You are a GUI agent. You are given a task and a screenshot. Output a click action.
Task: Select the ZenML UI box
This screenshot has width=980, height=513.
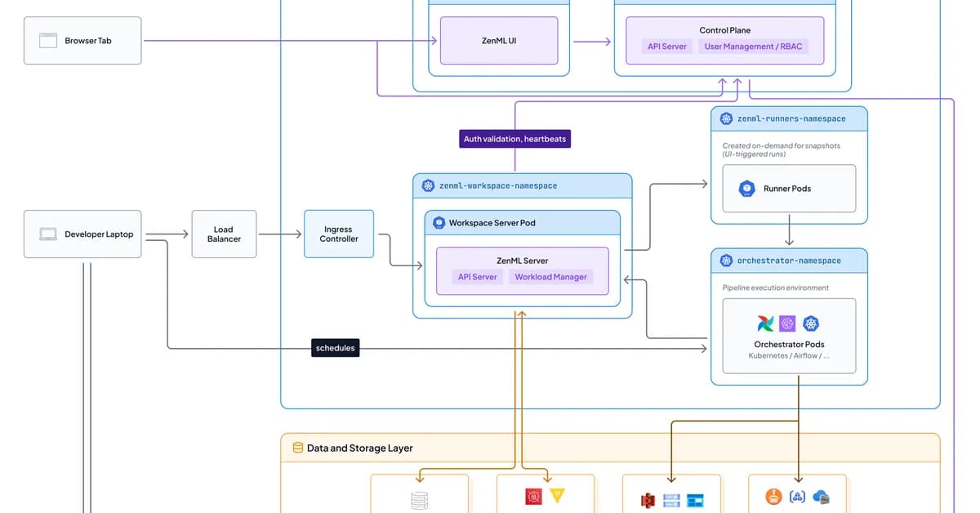pyautogui.click(x=499, y=40)
